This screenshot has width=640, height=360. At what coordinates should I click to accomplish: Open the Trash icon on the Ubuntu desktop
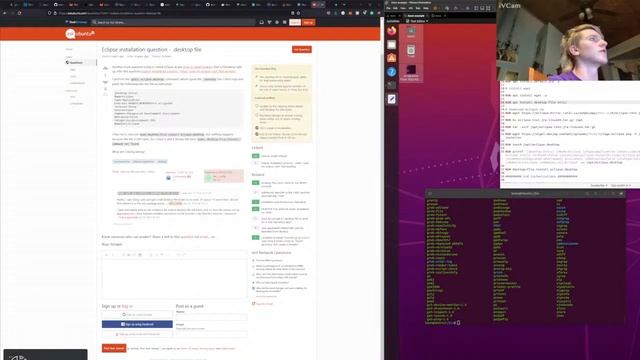[x=411, y=51]
